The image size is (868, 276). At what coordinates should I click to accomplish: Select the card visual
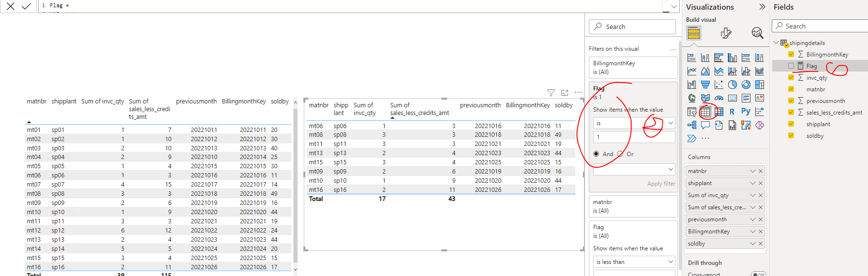click(x=733, y=98)
